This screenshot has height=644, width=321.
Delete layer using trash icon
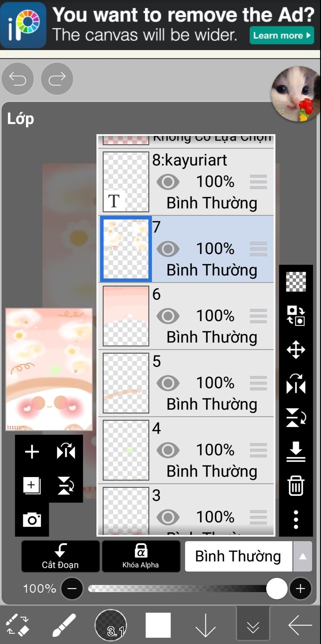tap(296, 486)
